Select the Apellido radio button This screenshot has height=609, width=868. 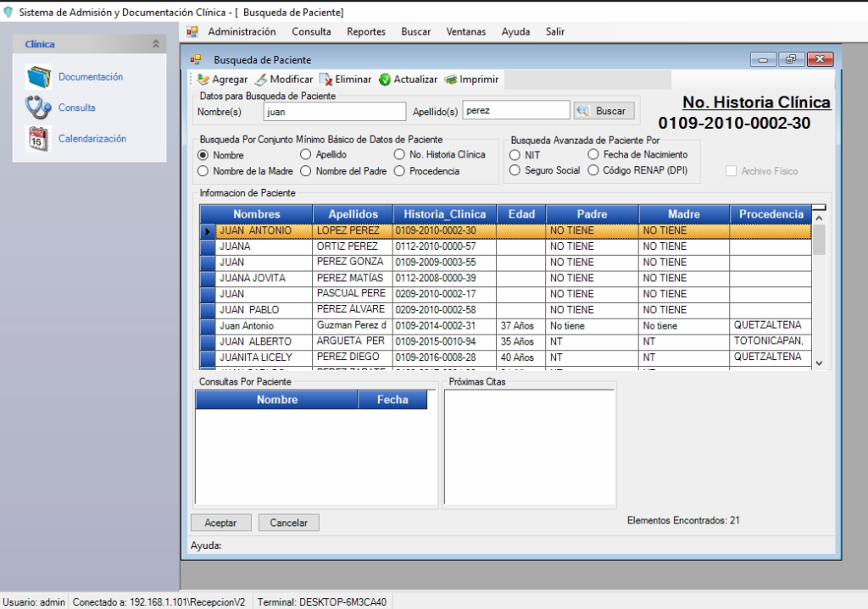[x=306, y=155]
